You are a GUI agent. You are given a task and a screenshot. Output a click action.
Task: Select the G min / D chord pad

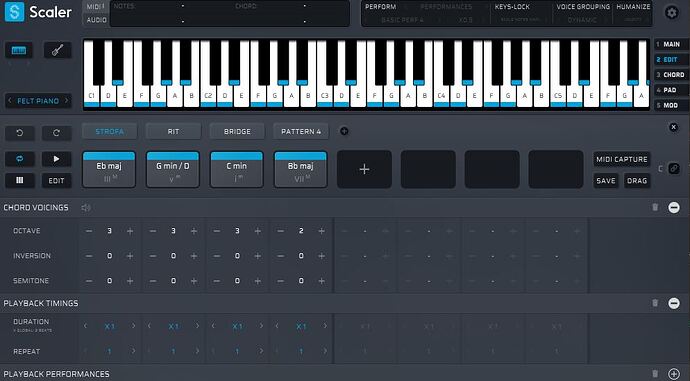173,169
